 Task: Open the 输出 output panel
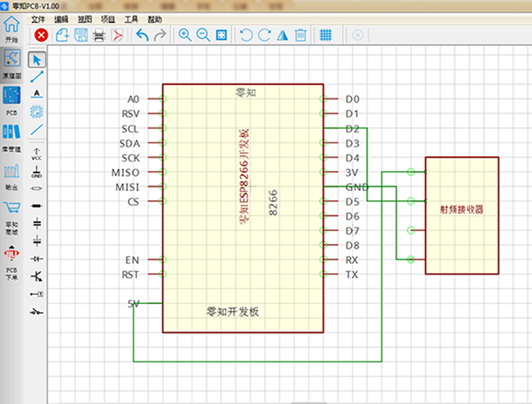(x=11, y=177)
